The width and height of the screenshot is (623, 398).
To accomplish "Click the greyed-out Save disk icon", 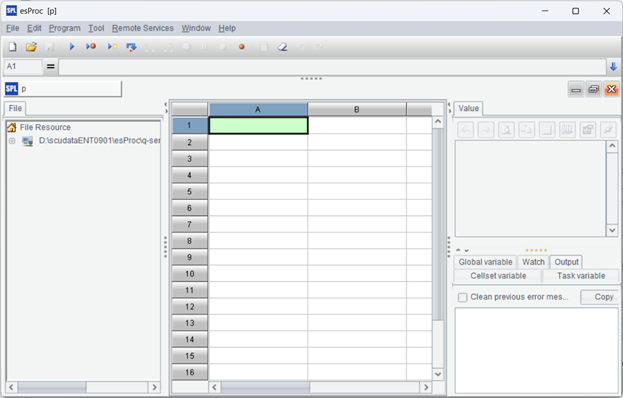I will click(50, 47).
